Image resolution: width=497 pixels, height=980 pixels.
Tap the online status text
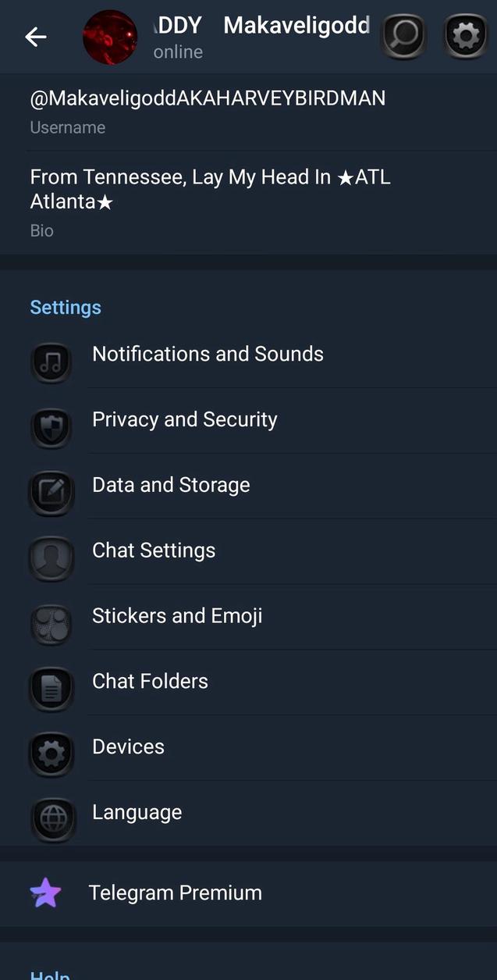tap(177, 52)
